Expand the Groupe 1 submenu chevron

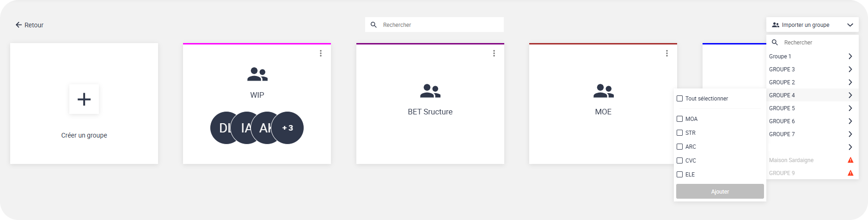point(850,57)
